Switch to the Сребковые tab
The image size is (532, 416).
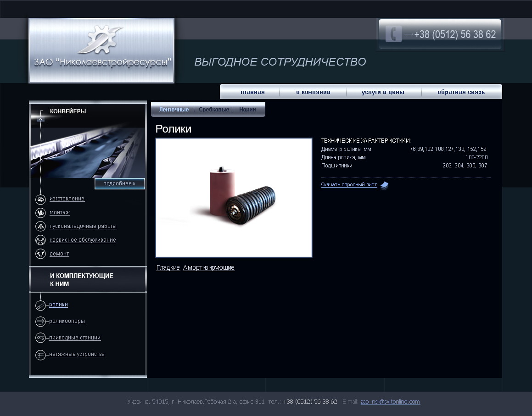coord(214,110)
